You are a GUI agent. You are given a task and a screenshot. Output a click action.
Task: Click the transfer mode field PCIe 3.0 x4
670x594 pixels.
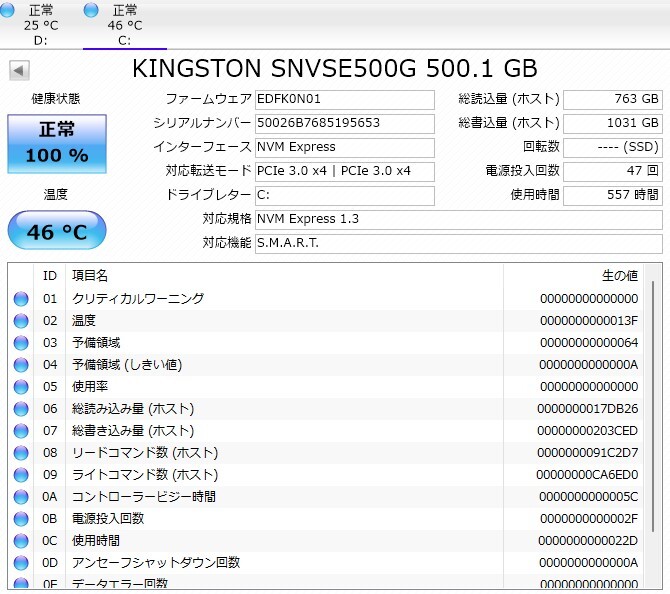point(344,171)
